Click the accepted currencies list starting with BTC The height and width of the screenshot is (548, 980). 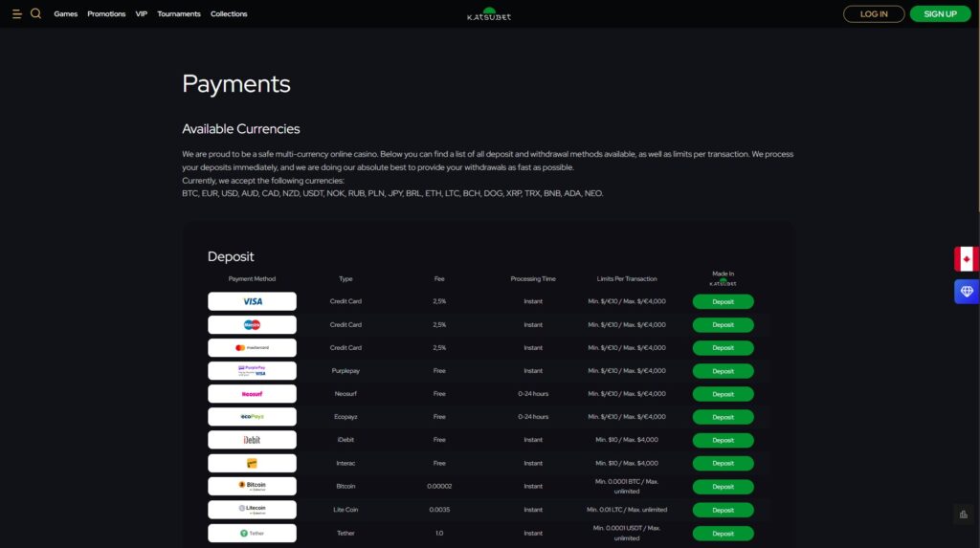(x=392, y=193)
